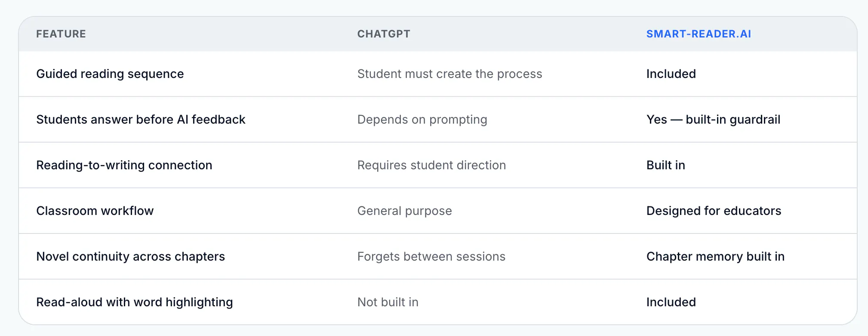Select the Classroom workflow feature label

coord(95,211)
